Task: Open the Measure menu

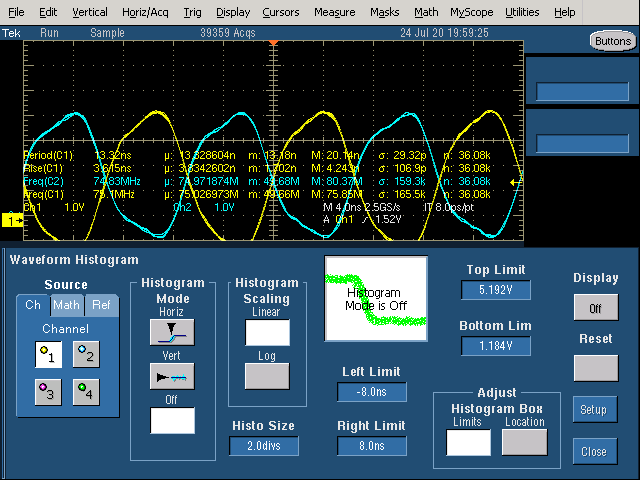Action: (x=334, y=12)
